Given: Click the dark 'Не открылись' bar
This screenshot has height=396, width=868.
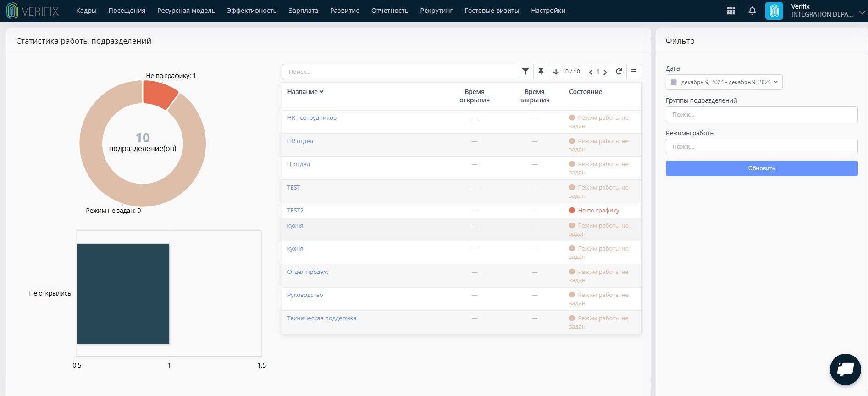Looking at the screenshot, I should click(x=123, y=294).
